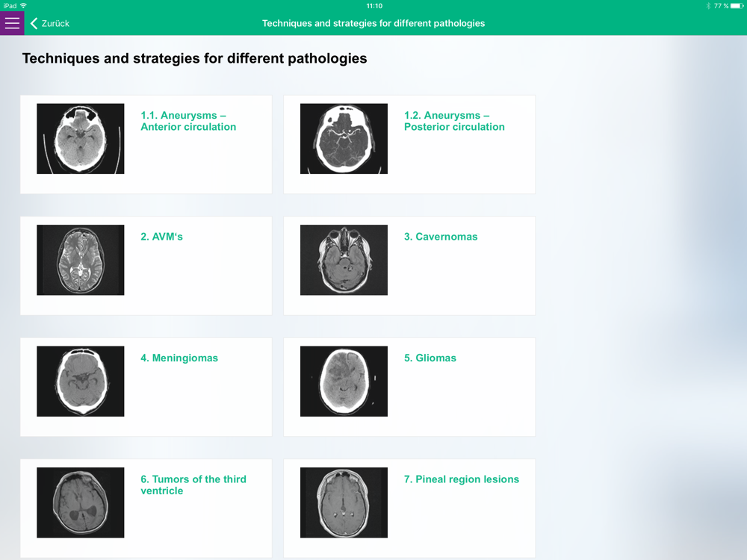Open 1.1 Aneurysms – Anterior circulation link
The width and height of the screenshot is (747, 560).
(x=188, y=121)
